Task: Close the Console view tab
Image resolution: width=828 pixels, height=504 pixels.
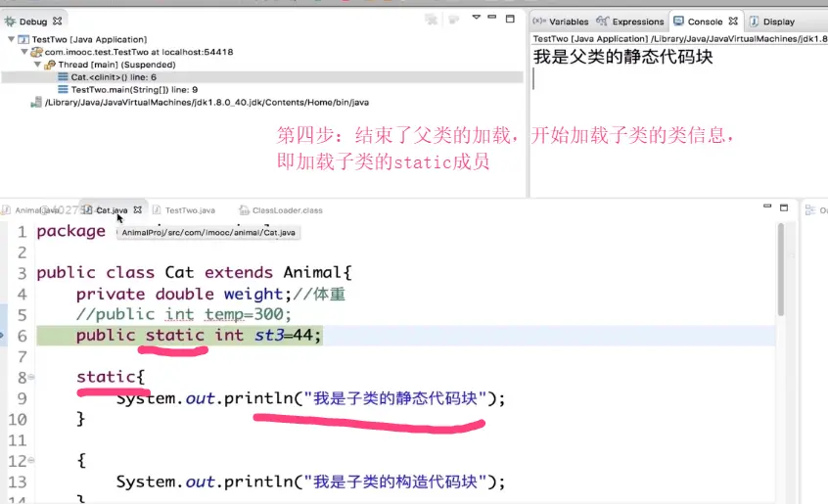Action: click(x=733, y=22)
